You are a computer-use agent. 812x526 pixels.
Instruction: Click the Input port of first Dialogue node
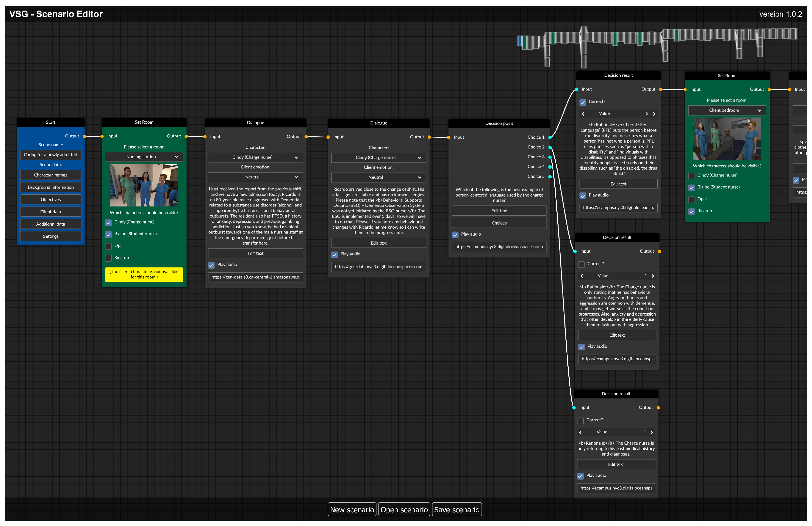coord(205,137)
